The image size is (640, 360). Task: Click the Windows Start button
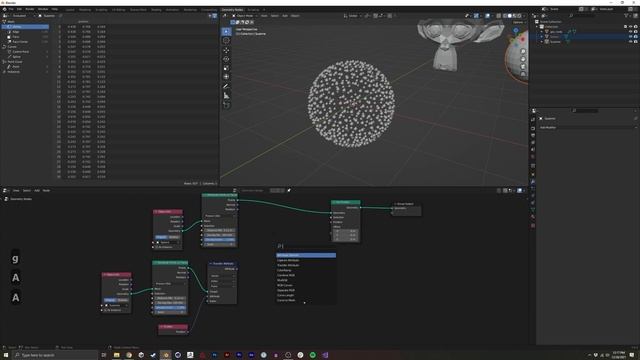coord(6,355)
